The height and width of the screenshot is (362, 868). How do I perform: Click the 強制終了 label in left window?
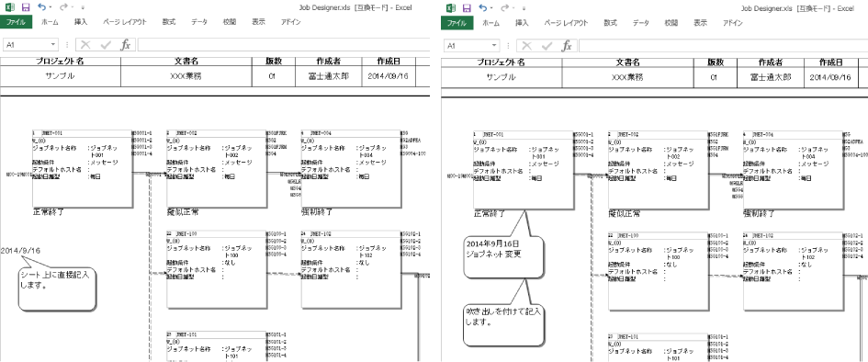pyautogui.click(x=317, y=211)
